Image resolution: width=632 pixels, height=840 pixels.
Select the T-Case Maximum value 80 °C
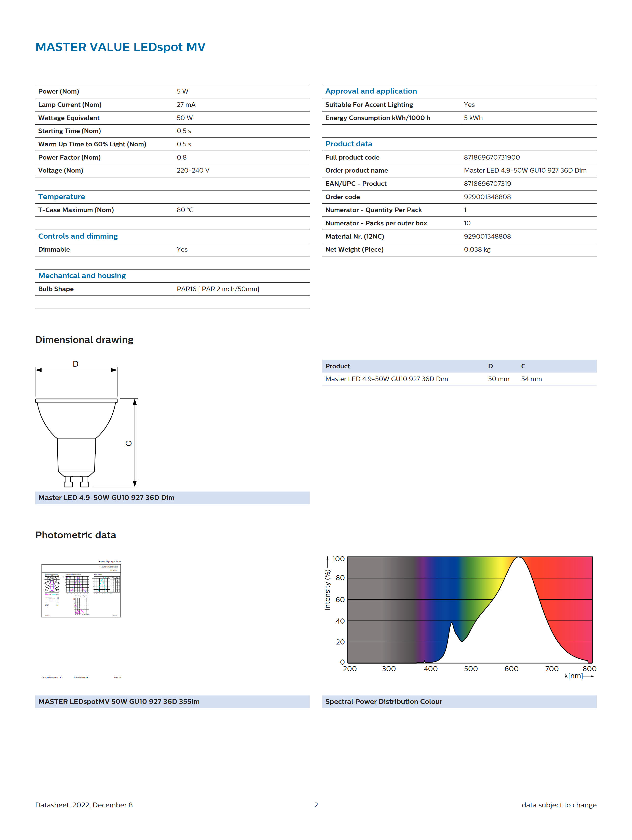pyautogui.click(x=185, y=210)
